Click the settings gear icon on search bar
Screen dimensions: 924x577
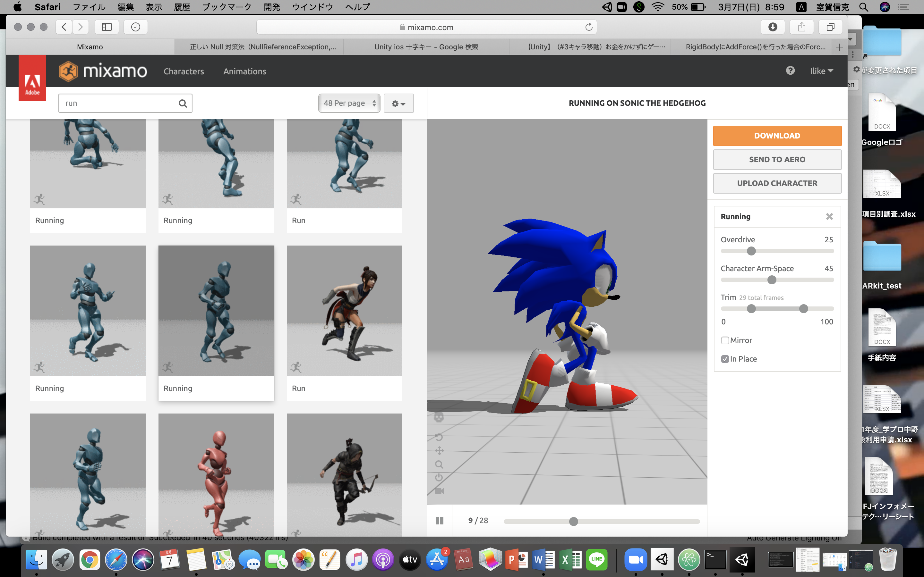tap(398, 103)
